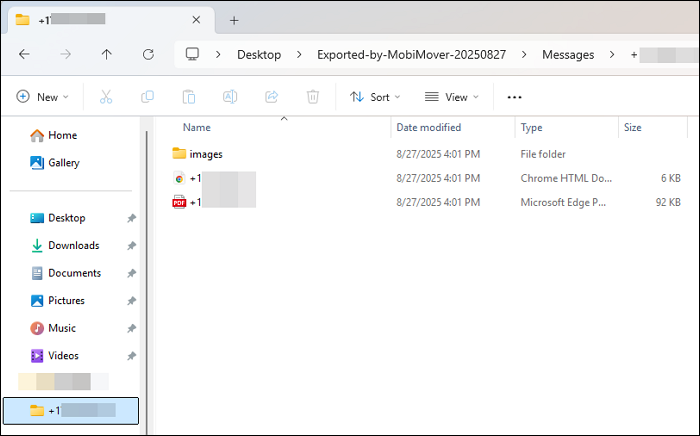This screenshot has height=436, width=700.
Task: Close the current File Explorer tab
Action: 196,20
